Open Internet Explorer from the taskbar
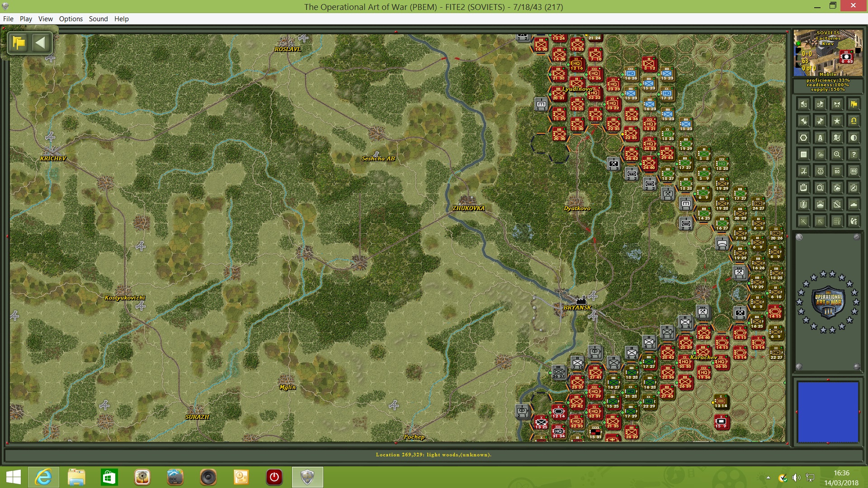 click(43, 477)
